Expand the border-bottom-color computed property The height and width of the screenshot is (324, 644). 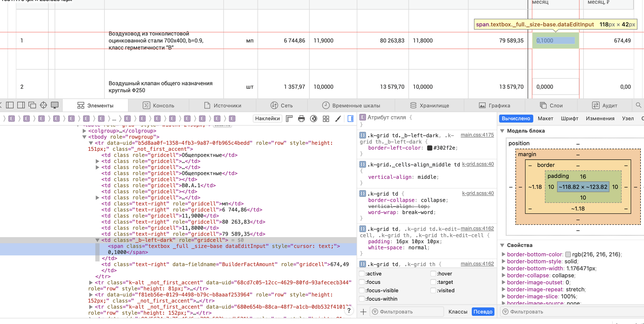[x=503, y=255]
